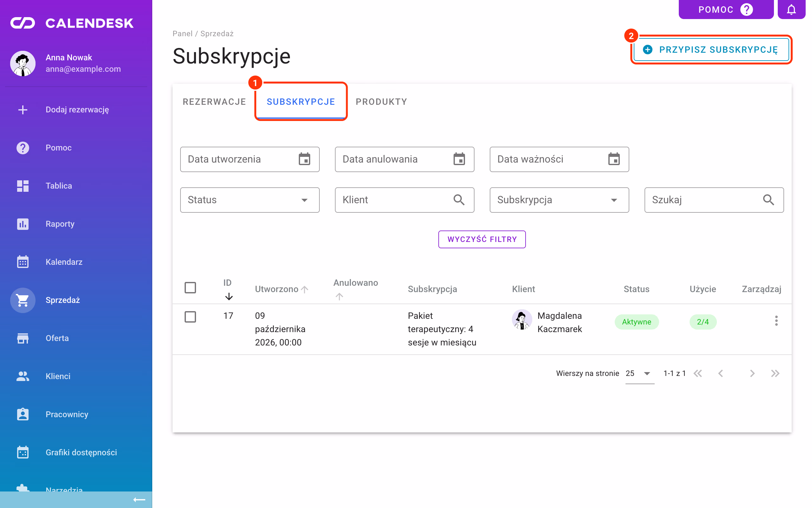Viewport: 812px width, 508px height.
Task: Expand the Subskrypcja filter dropdown
Action: tap(559, 200)
